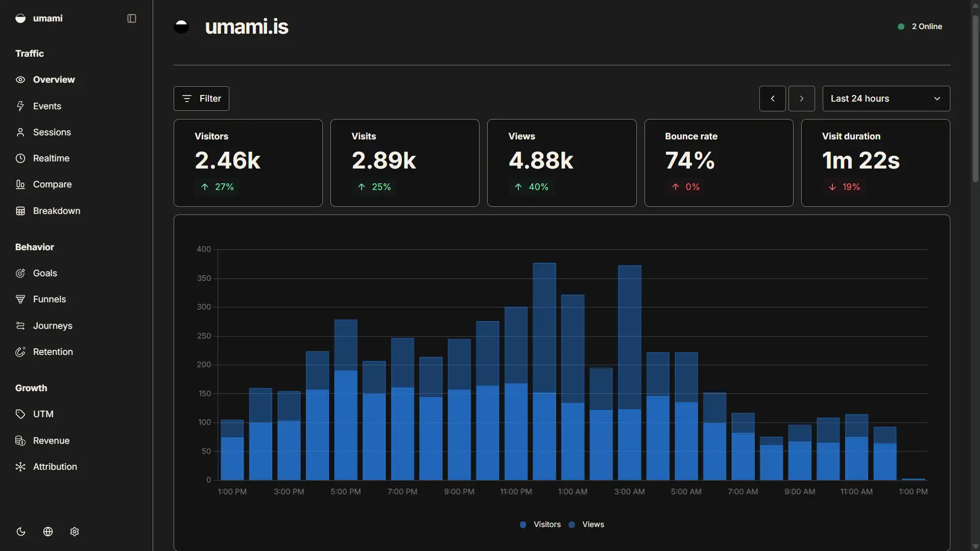Viewport: 980px width, 551px height.
Task: Open the language globe icon
Action: click(x=48, y=532)
